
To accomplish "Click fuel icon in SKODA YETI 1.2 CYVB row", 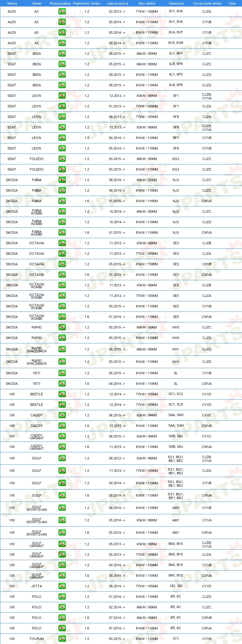I will click(62, 373).
